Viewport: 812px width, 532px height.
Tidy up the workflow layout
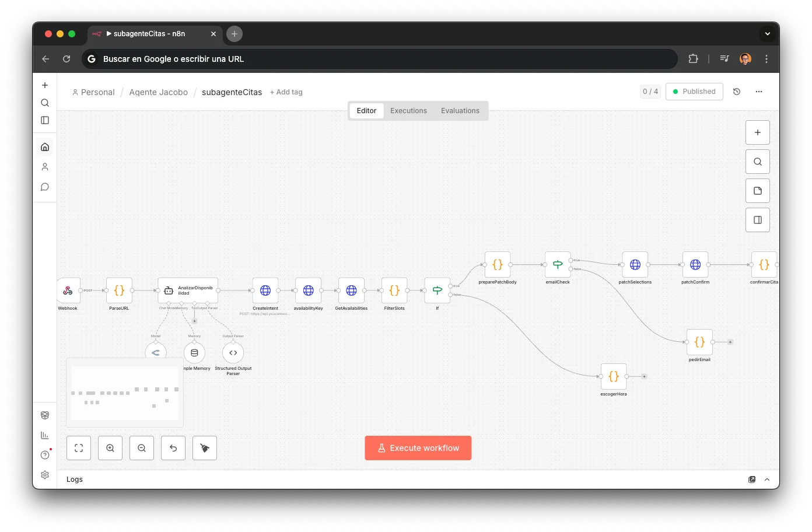coord(205,447)
